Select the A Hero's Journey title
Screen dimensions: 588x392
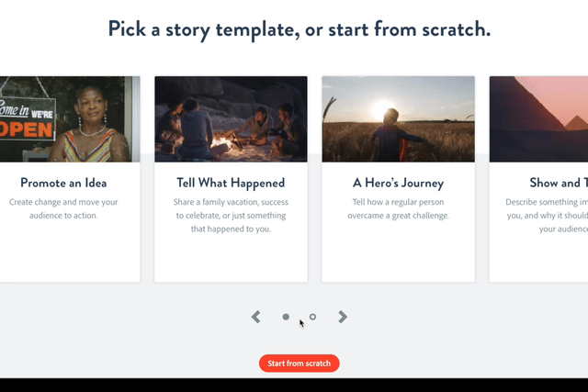pos(398,183)
